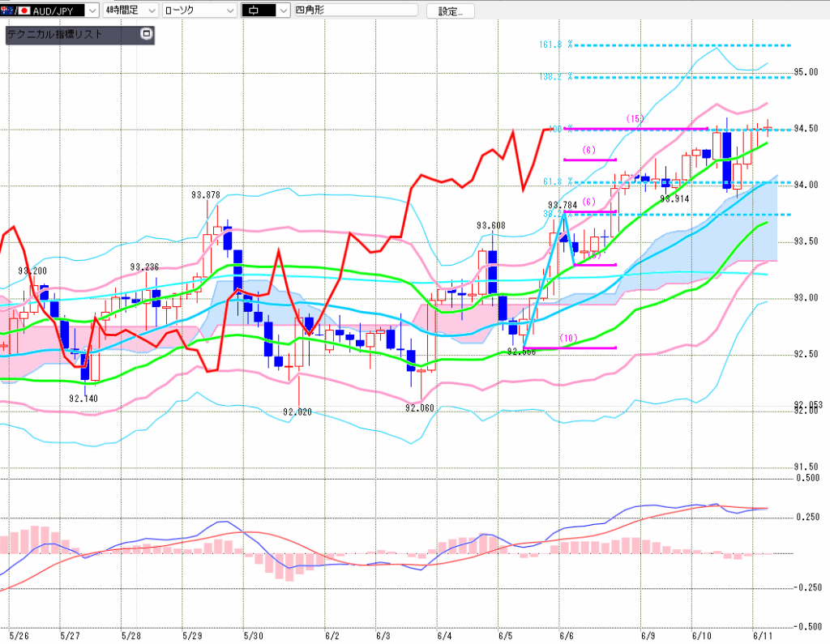Image resolution: width=830 pixels, height=644 pixels.
Task: Open the 中 size dropdown
Action: [x=265, y=10]
